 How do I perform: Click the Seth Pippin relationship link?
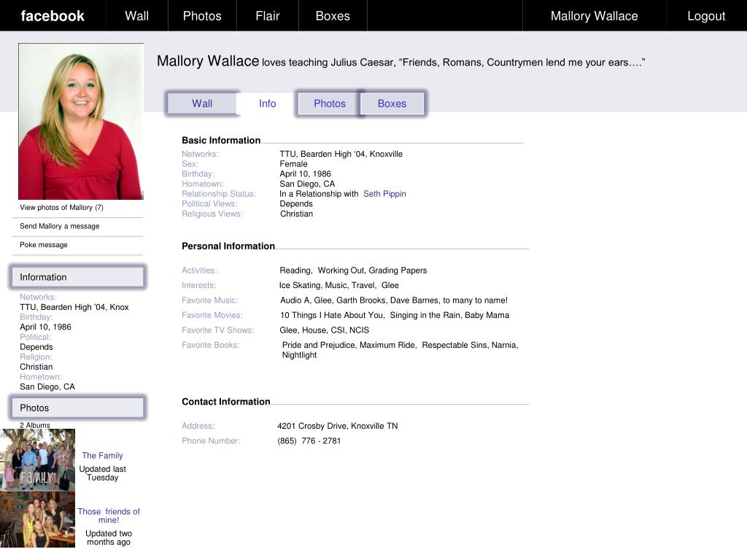(384, 194)
